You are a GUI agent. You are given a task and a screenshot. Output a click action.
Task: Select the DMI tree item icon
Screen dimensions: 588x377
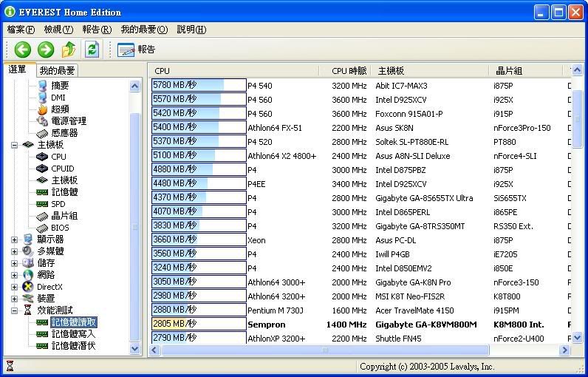point(43,98)
